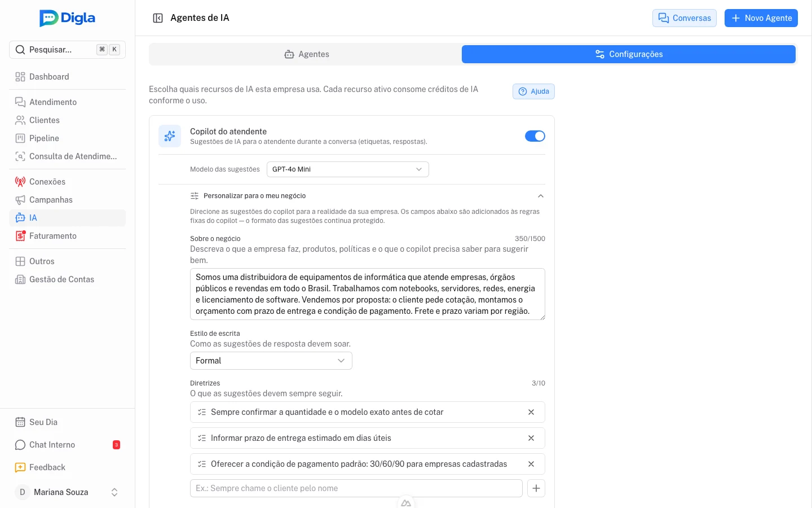
Task: Open Conversas button
Action: coord(685,18)
